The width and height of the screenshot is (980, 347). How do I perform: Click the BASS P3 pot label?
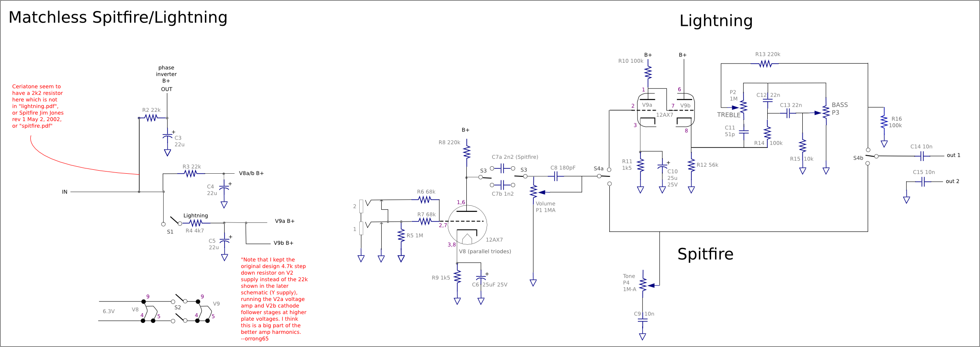[840, 109]
